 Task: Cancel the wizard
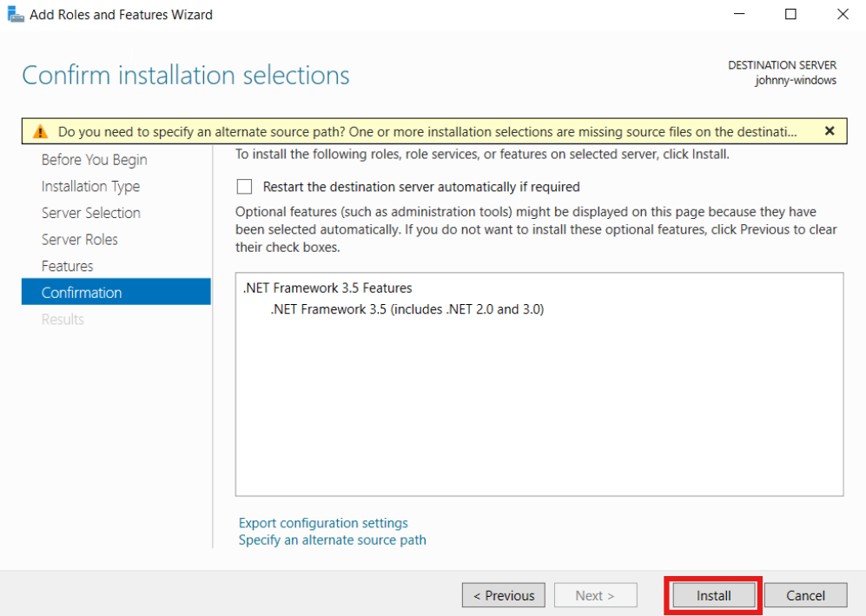click(x=805, y=595)
